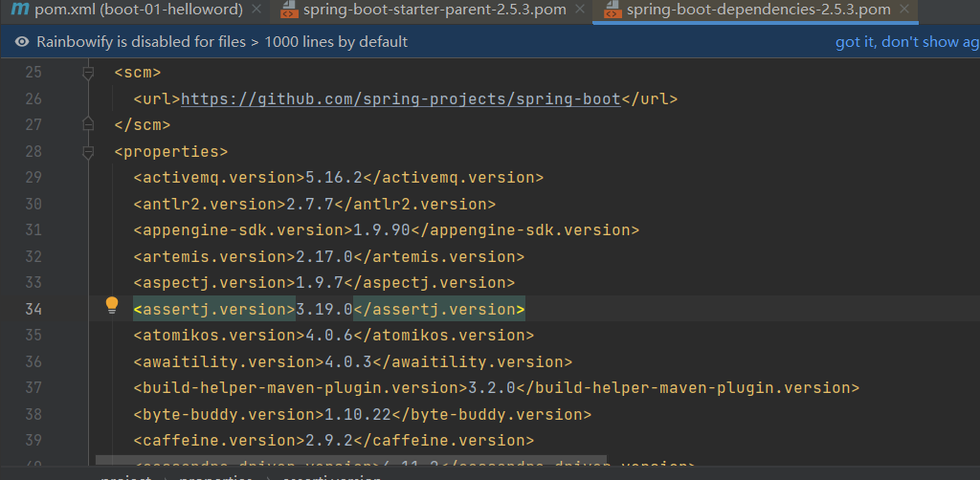980x480 pixels.
Task: Collapse the properties tag fold marker
Action: [x=89, y=151]
